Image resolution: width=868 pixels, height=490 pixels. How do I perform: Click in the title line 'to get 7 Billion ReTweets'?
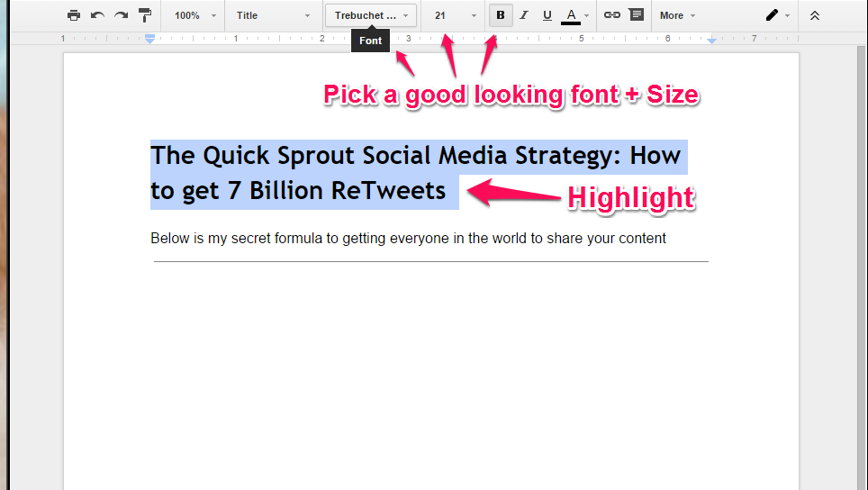pyautogui.click(x=298, y=191)
